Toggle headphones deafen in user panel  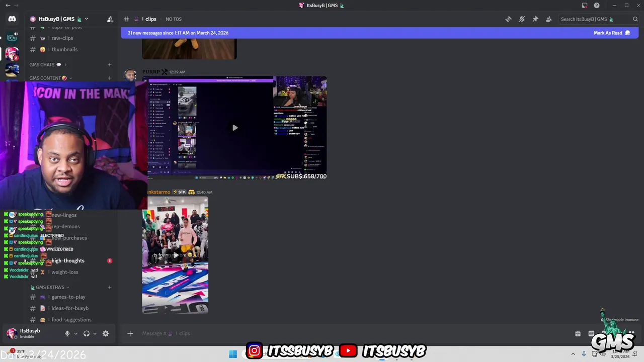[87, 333]
